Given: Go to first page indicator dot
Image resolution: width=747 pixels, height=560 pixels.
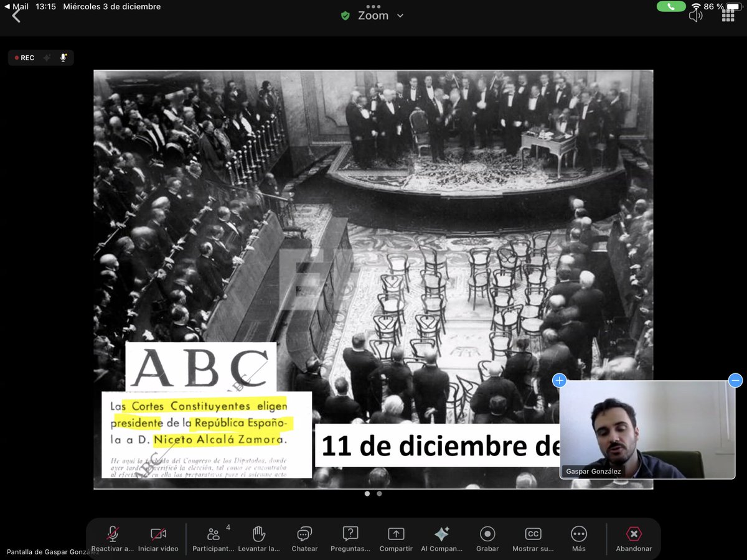Looking at the screenshot, I should coord(367,493).
